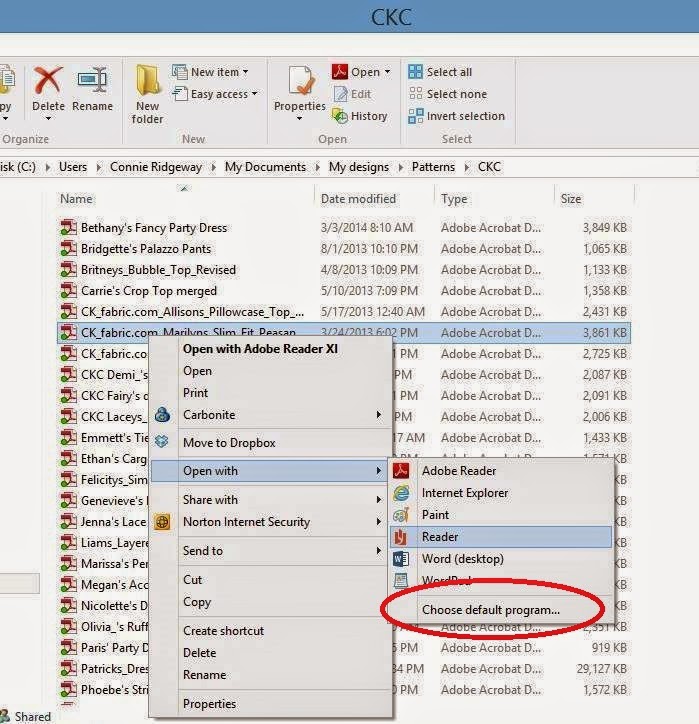Image resolution: width=699 pixels, height=724 pixels.
Task: Click PDF icon of Bridgette's Palazzo Pants
Action: (x=68, y=248)
